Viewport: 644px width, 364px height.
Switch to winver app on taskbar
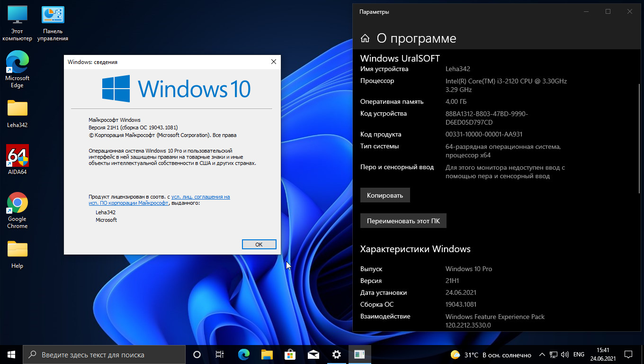pos(359,355)
